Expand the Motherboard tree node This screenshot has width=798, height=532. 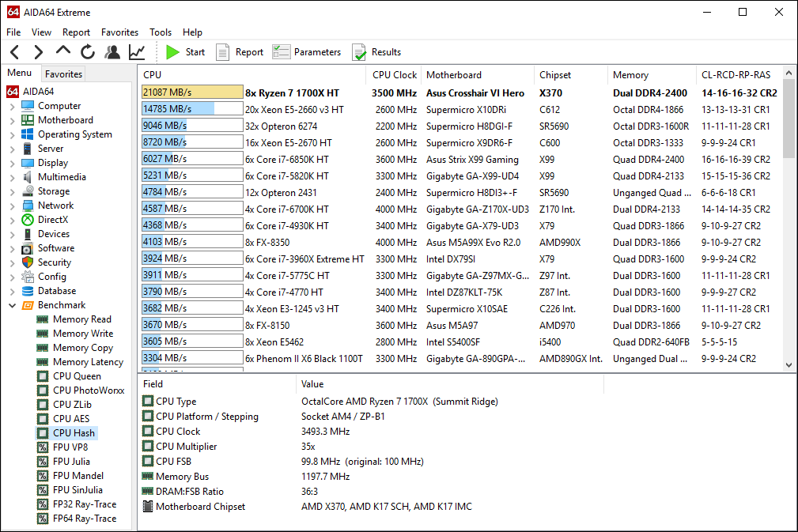tap(12, 120)
